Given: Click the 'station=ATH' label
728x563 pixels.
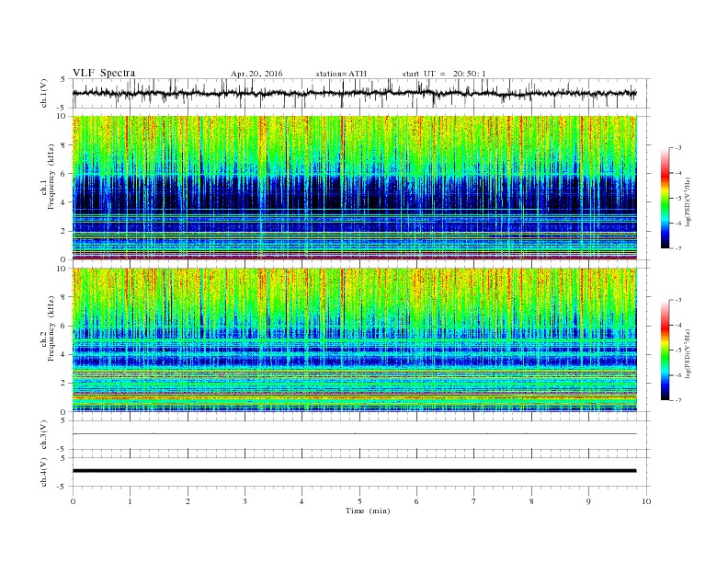Looking at the screenshot, I should [x=341, y=74].
